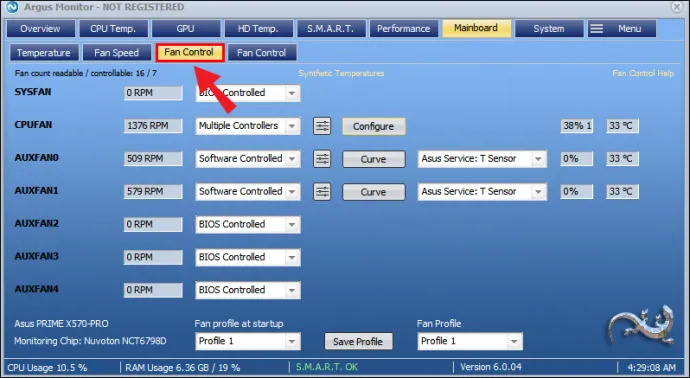Open CPUFAN sliders settings icon
This screenshot has width=690, height=378.
[x=322, y=126]
